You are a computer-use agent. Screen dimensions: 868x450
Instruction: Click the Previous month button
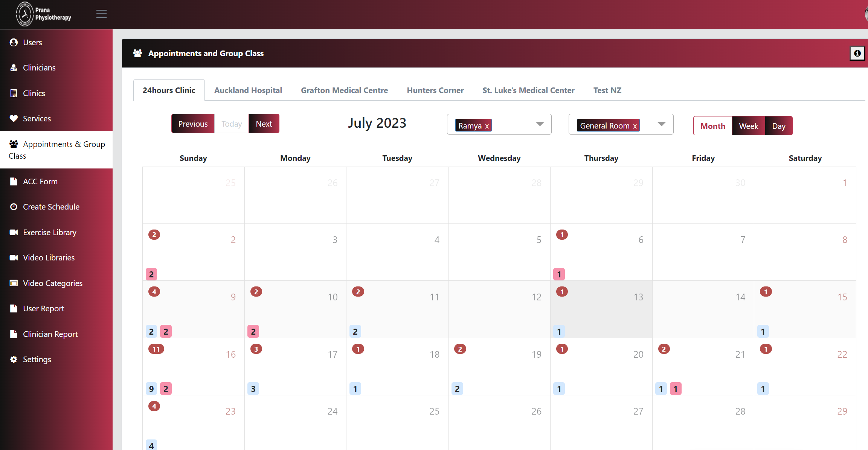pyautogui.click(x=193, y=124)
